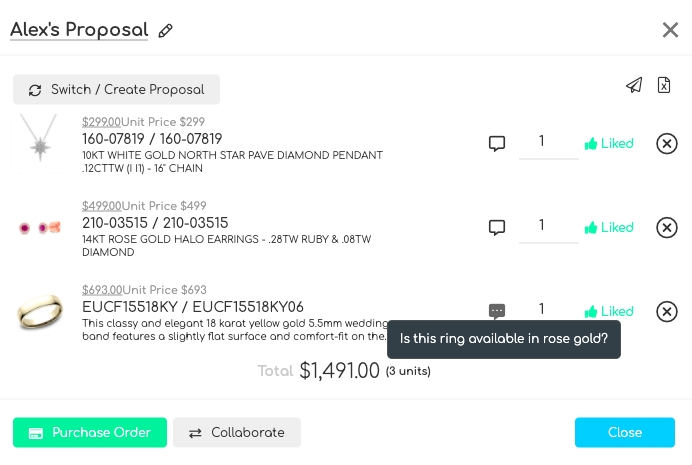
Task: Edit quantity field for the earrings
Action: tap(549, 227)
